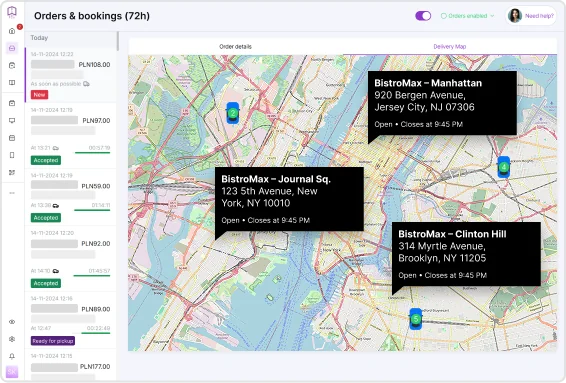Open the settings gear icon in sidebar
566x383 pixels.
(x=12, y=339)
